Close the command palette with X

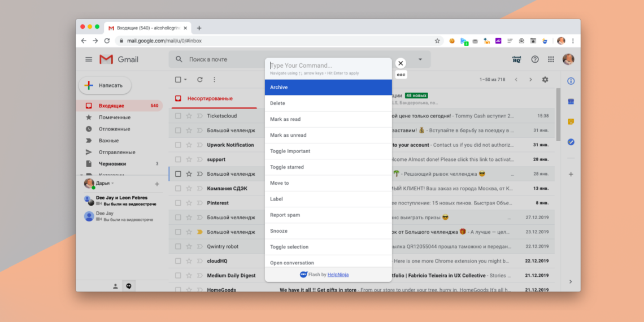[401, 63]
